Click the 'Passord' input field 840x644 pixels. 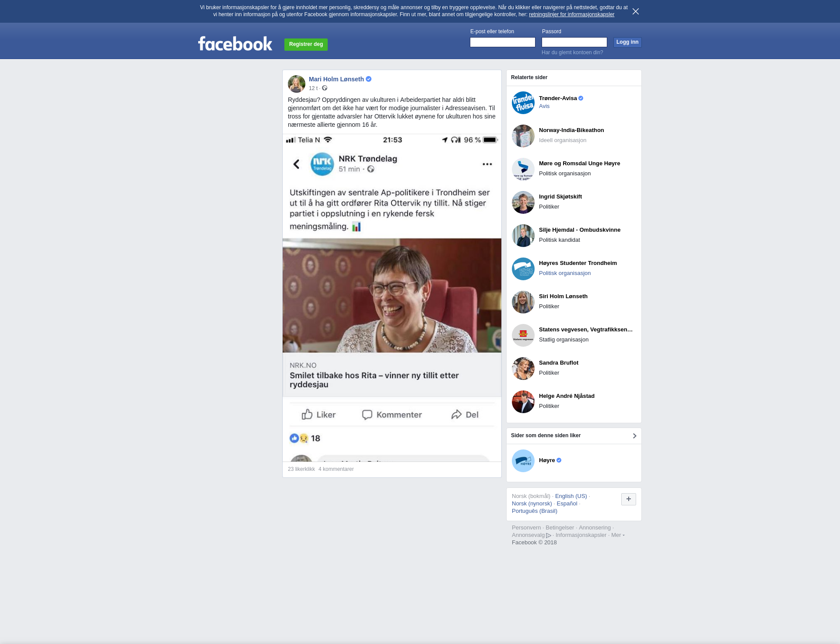[574, 42]
